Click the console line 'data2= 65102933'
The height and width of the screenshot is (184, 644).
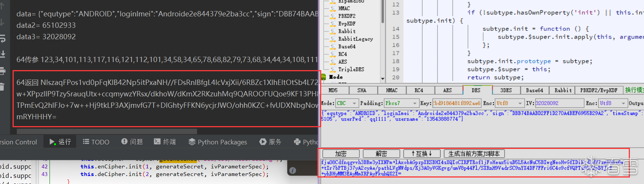(46, 25)
